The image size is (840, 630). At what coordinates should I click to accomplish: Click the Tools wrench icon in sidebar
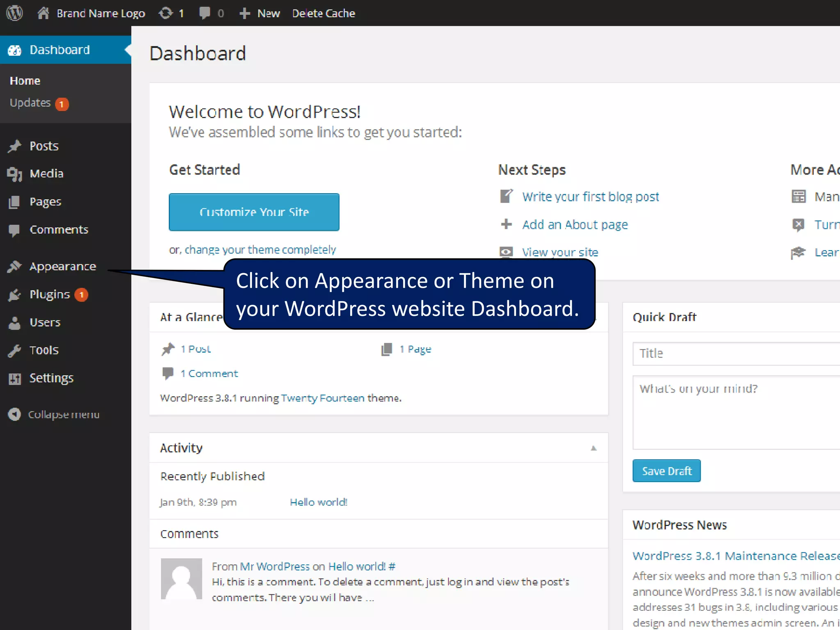[14, 350]
